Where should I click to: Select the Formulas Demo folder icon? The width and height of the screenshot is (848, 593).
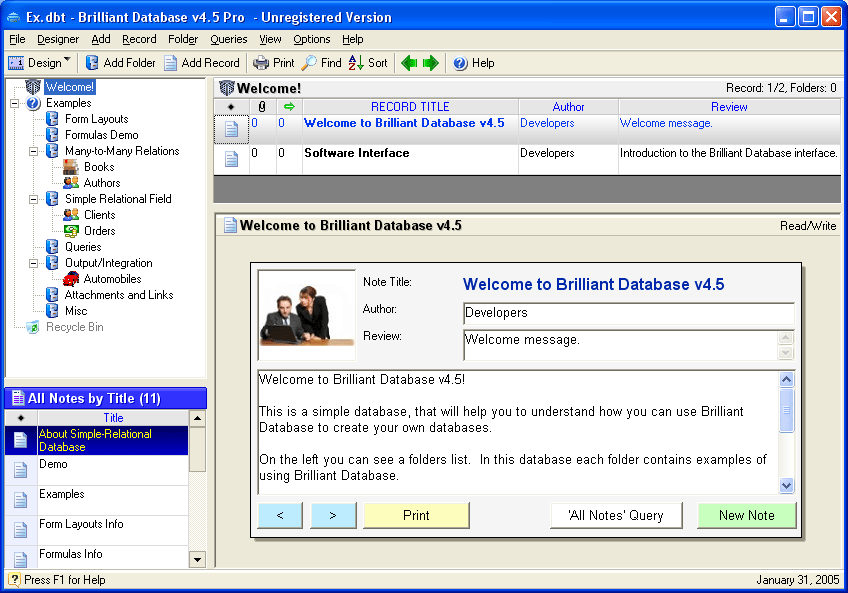click(52, 135)
